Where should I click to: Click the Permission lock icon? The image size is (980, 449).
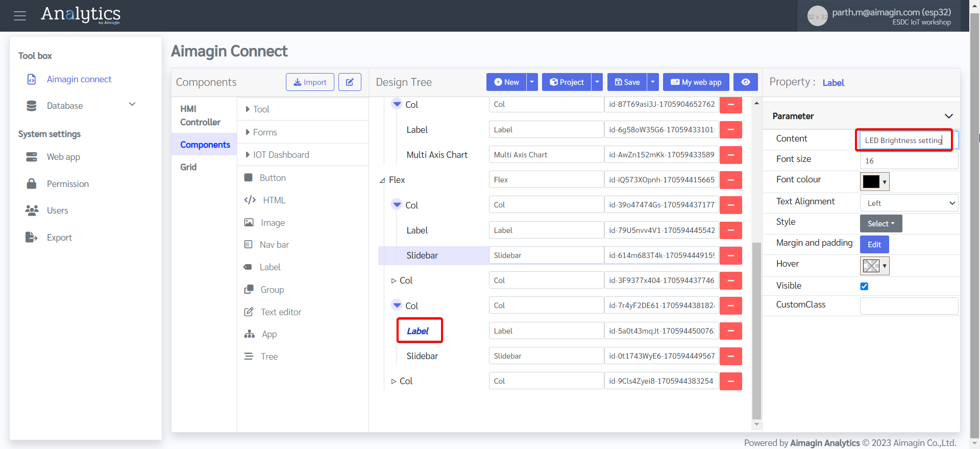coord(32,184)
